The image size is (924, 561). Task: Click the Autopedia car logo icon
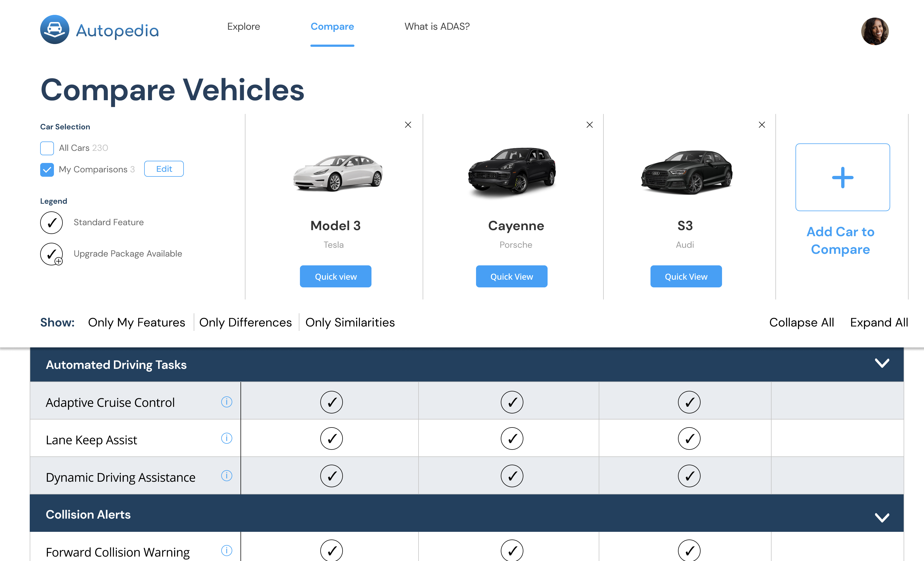pyautogui.click(x=55, y=30)
